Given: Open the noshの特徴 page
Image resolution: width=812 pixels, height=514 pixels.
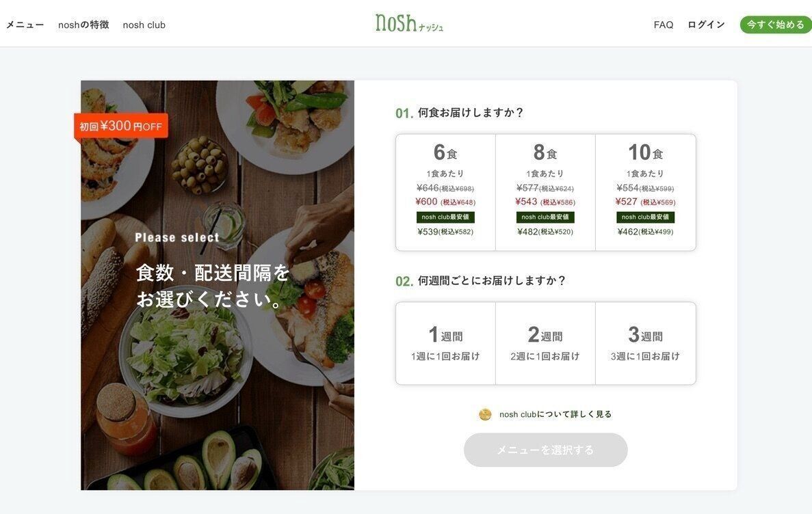Looking at the screenshot, I should [x=83, y=25].
